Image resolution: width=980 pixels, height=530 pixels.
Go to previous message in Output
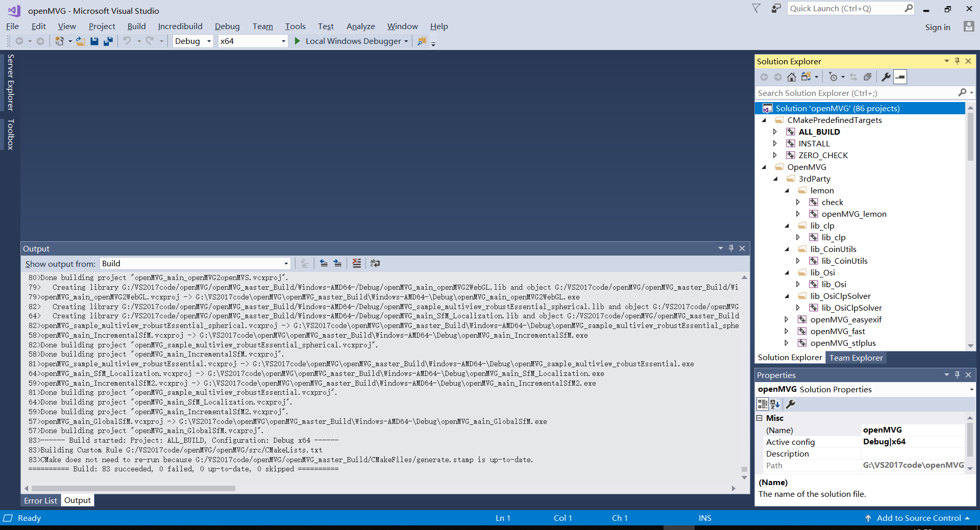tap(324, 263)
